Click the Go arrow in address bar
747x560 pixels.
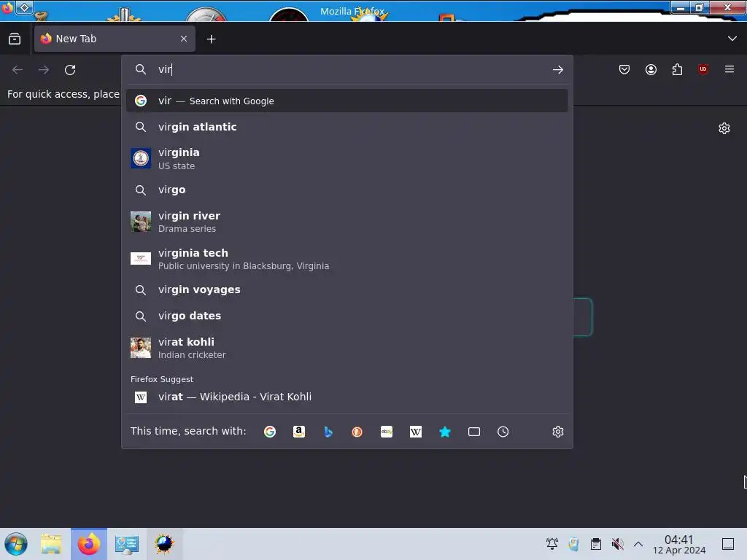[x=558, y=70]
